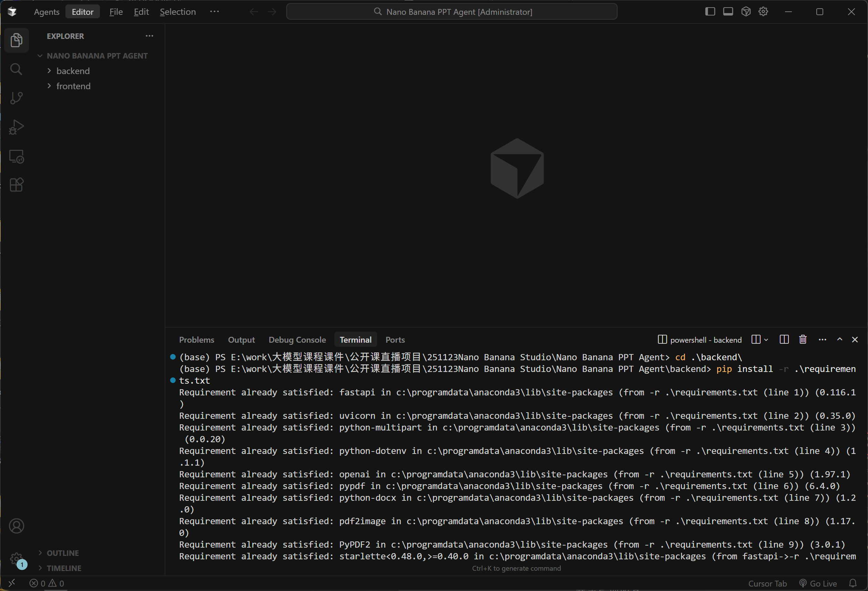Screen dimensions: 868x591
Task: Open the Edit menu
Action: point(141,12)
